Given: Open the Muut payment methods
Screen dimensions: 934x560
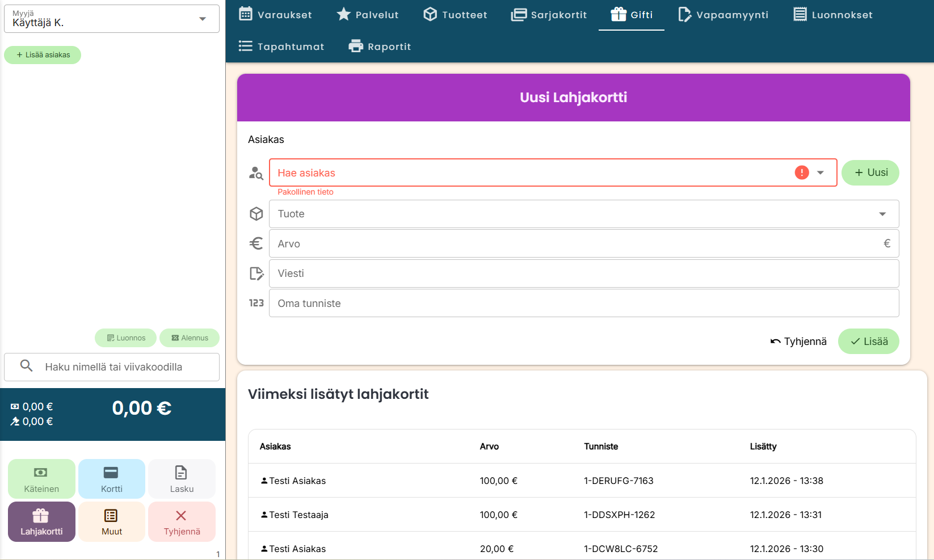Looking at the screenshot, I should (x=111, y=521).
